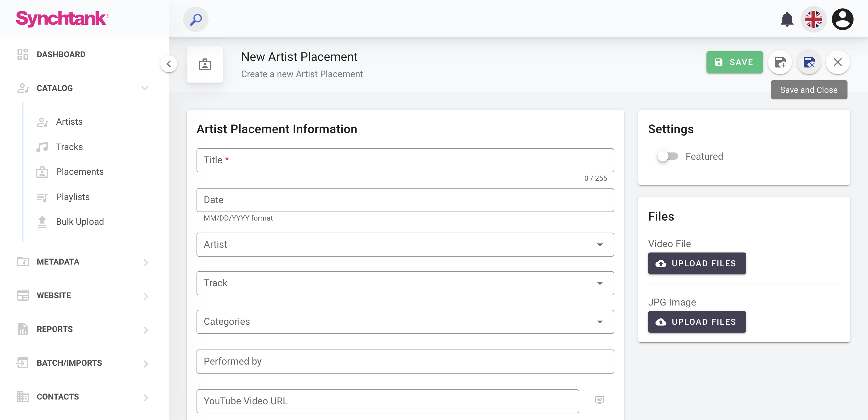Click Upload Files under Video File
Viewport: 868px width, 420px height.
click(x=697, y=263)
